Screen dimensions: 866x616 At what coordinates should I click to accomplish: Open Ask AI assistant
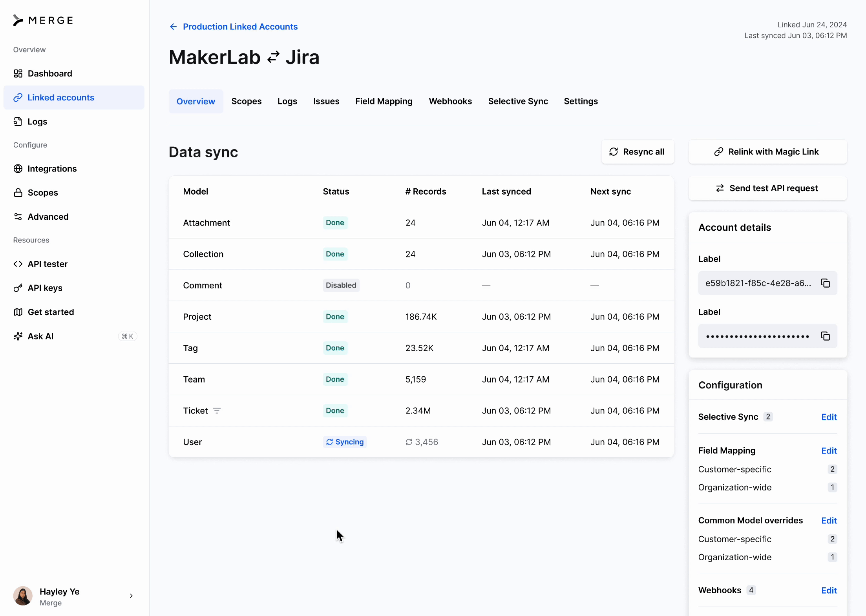(x=74, y=336)
